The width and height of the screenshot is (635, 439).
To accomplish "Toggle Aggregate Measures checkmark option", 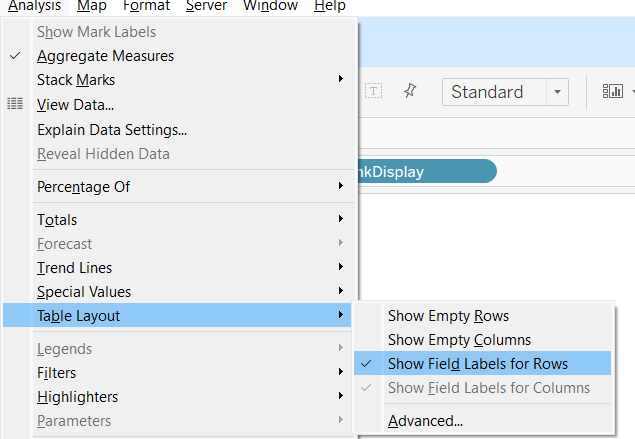I will point(105,56).
